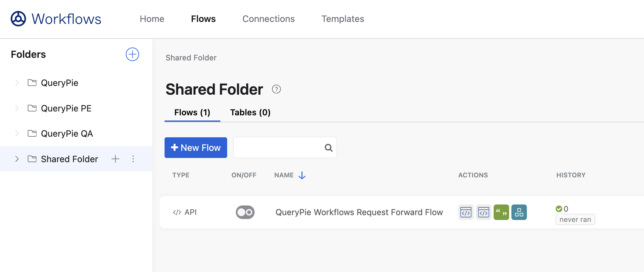Click the New Flow button
Image resolution: width=644 pixels, height=272 pixels.
[x=196, y=148]
